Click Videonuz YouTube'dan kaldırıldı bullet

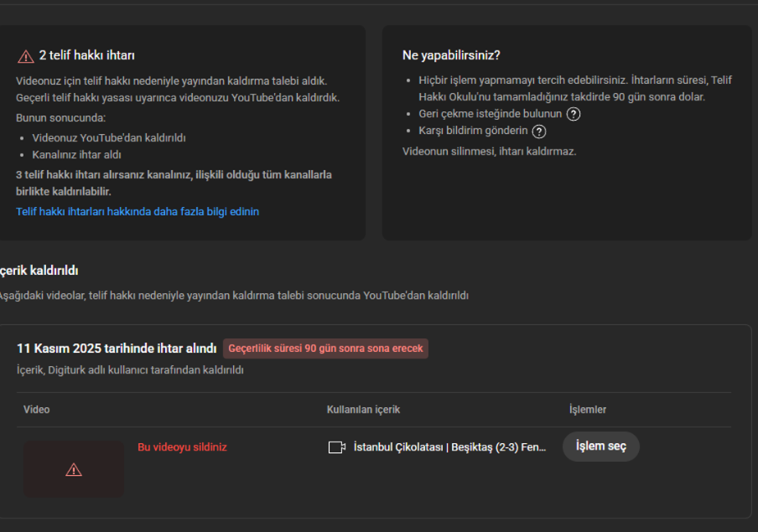coord(109,137)
